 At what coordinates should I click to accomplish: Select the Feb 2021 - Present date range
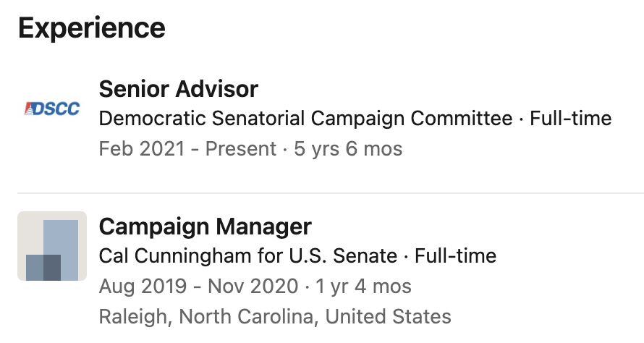point(187,148)
